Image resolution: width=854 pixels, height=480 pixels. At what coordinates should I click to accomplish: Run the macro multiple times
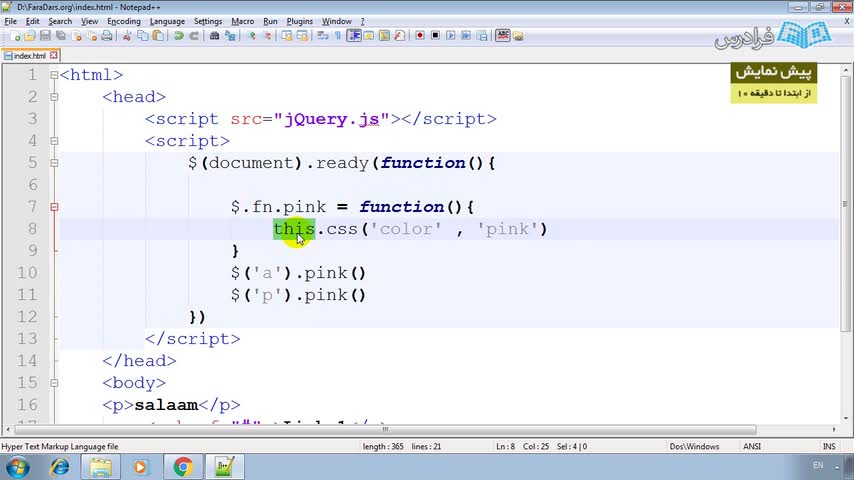466,36
